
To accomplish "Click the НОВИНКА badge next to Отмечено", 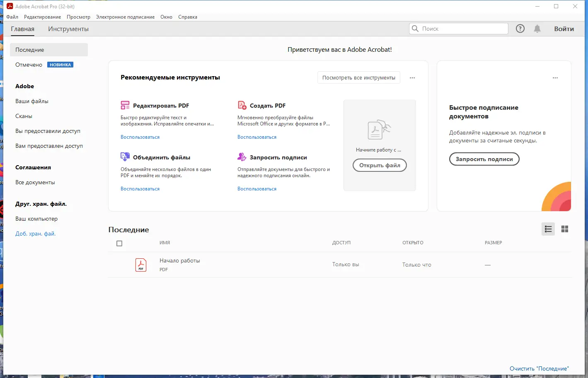I will [60, 65].
